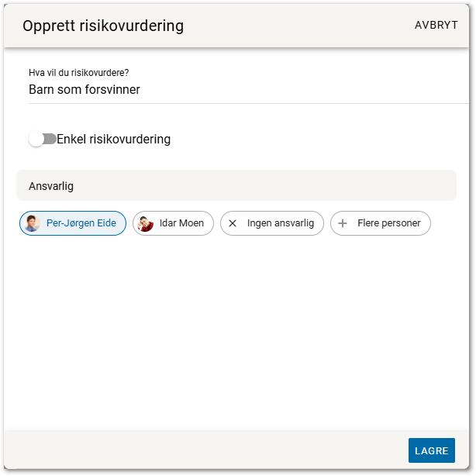Viewport: 476px width, 476px height.
Task: Choose Idar Moen as responsible person
Action: [x=181, y=223]
